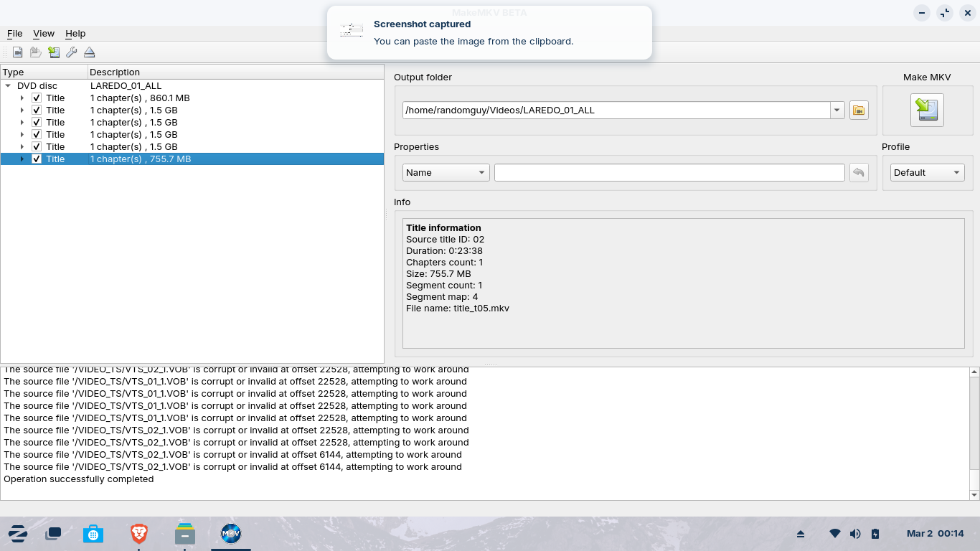Open the Help menu
The height and width of the screenshot is (551, 980).
coord(75,33)
